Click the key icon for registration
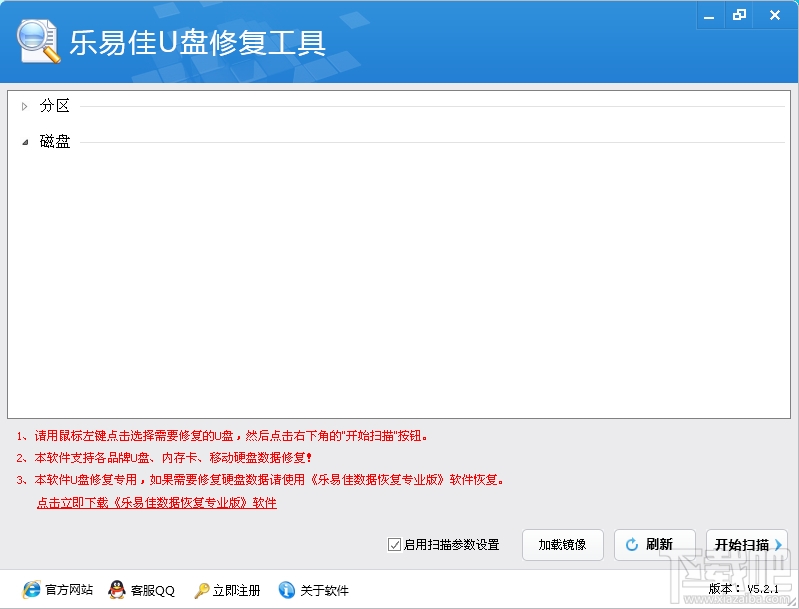The width and height of the screenshot is (799, 609). pyautogui.click(x=202, y=590)
